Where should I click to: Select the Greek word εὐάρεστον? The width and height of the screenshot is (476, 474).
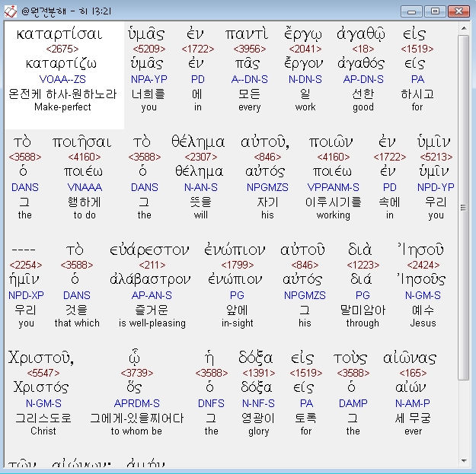coord(149,250)
